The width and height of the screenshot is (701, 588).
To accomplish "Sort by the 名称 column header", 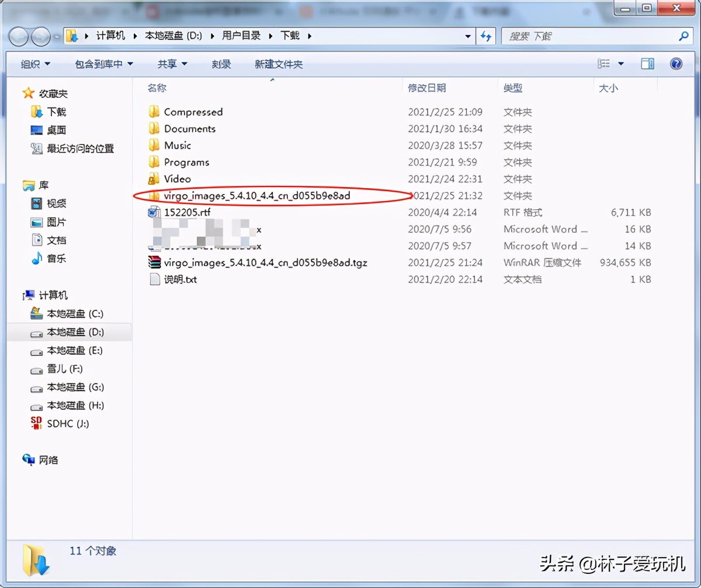I will point(157,88).
